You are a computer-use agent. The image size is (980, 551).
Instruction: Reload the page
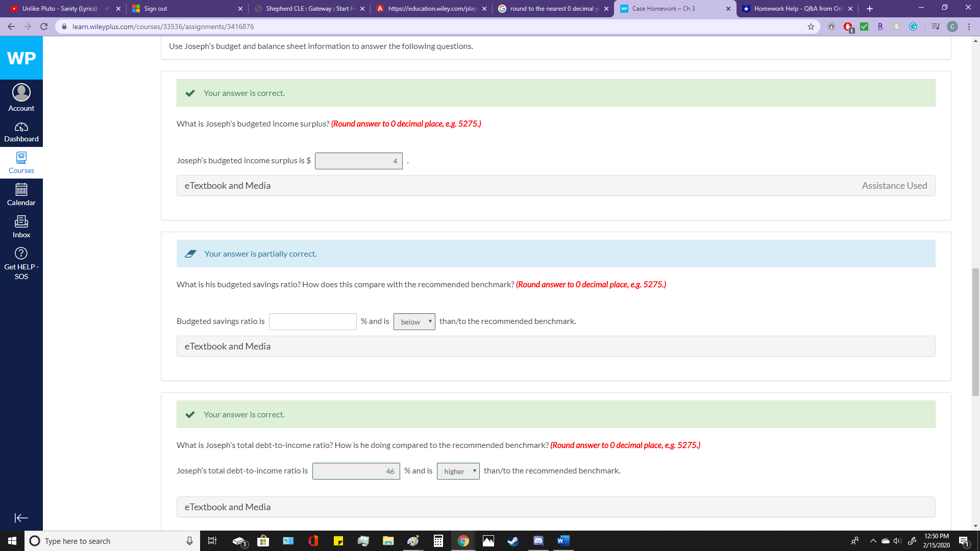click(44, 27)
